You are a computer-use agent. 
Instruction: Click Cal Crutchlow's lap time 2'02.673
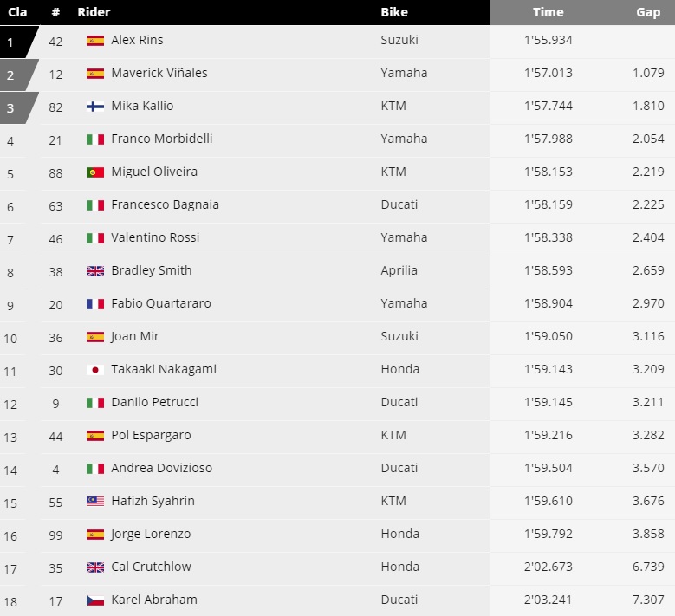[548, 567]
